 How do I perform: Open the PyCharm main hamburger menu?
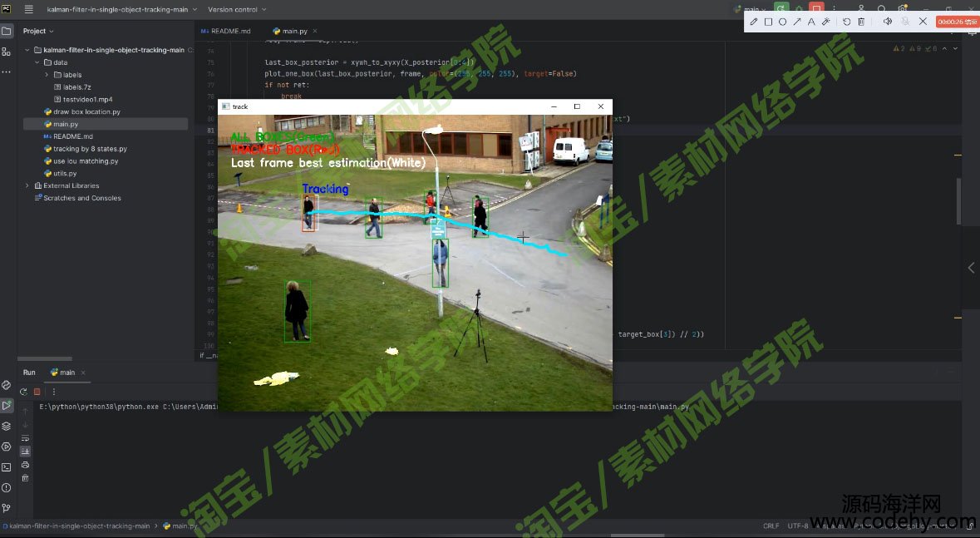[x=29, y=9]
